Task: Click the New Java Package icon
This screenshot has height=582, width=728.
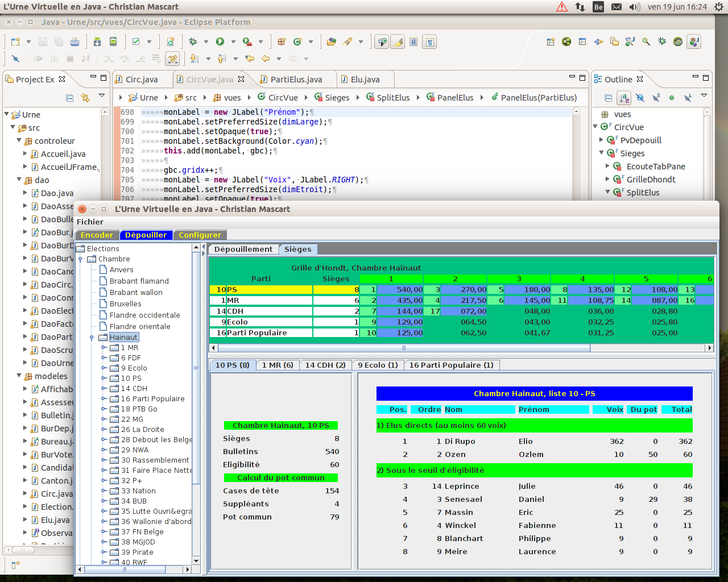Action: [282, 42]
